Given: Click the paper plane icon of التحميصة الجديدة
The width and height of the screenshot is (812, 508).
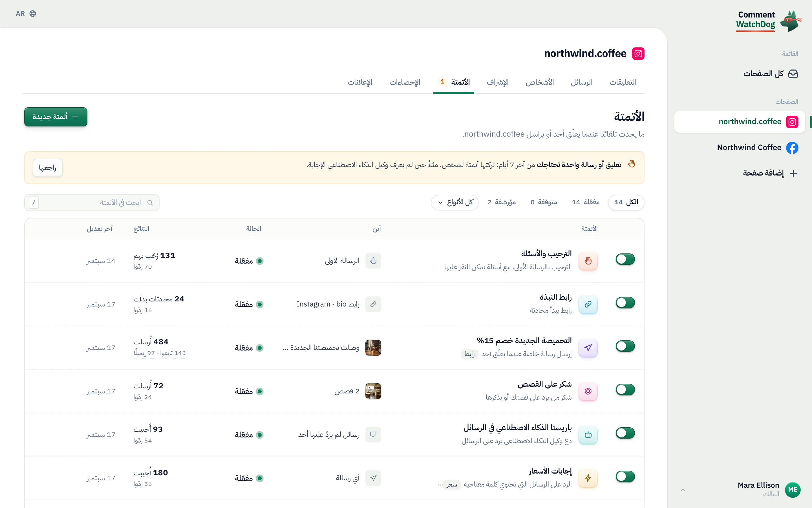Looking at the screenshot, I should [588, 347].
